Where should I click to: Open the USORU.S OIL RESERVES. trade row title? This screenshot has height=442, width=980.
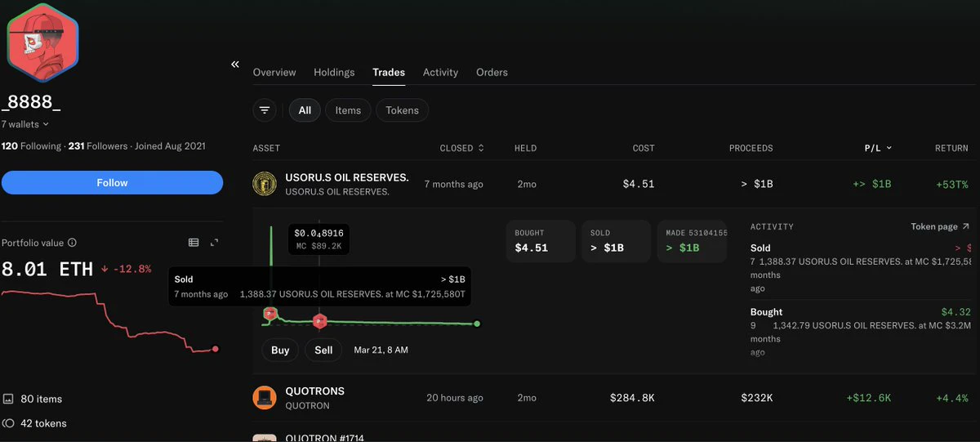[347, 177]
